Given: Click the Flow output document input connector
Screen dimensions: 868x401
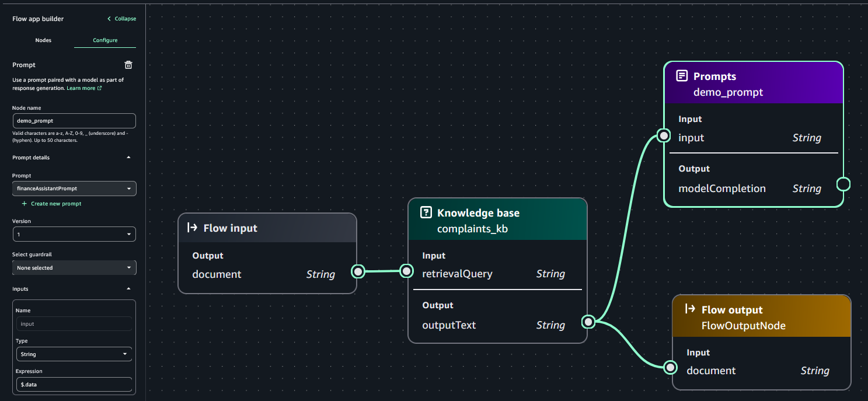Looking at the screenshot, I should 671,367.
